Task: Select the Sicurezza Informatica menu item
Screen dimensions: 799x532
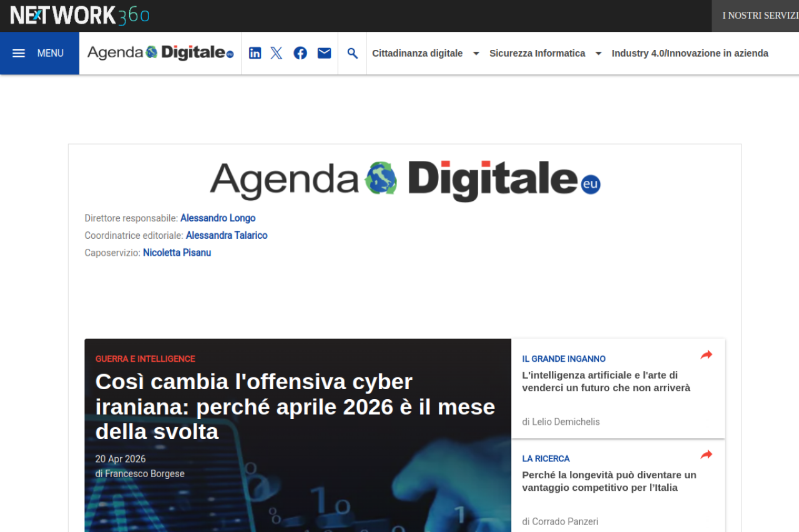Action: tap(537, 53)
